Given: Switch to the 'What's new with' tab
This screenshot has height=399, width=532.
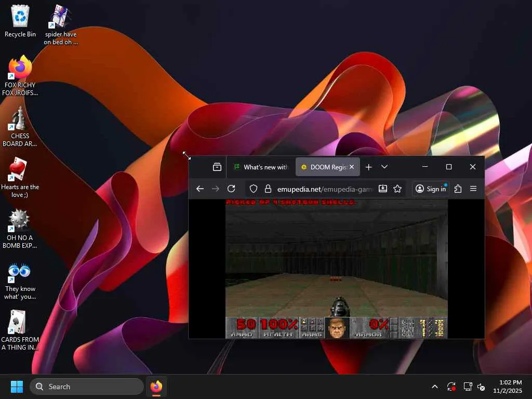Looking at the screenshot, I should pyautogui.click(x=261, y=167).
